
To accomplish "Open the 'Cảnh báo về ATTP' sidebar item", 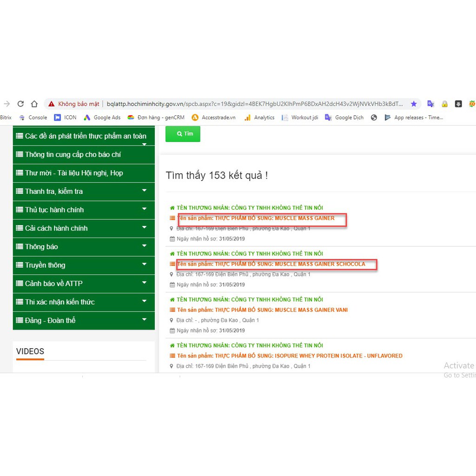I will [x=84, y=284].
